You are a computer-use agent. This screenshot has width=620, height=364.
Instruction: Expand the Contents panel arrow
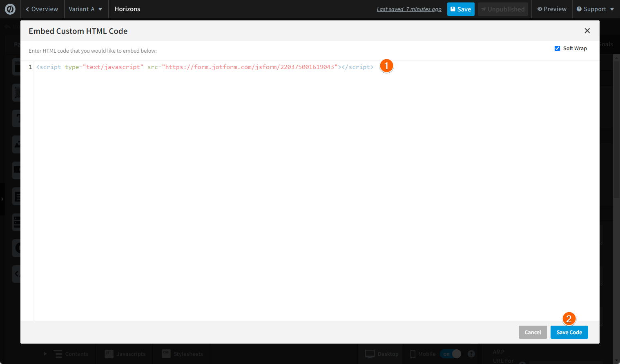45,354
